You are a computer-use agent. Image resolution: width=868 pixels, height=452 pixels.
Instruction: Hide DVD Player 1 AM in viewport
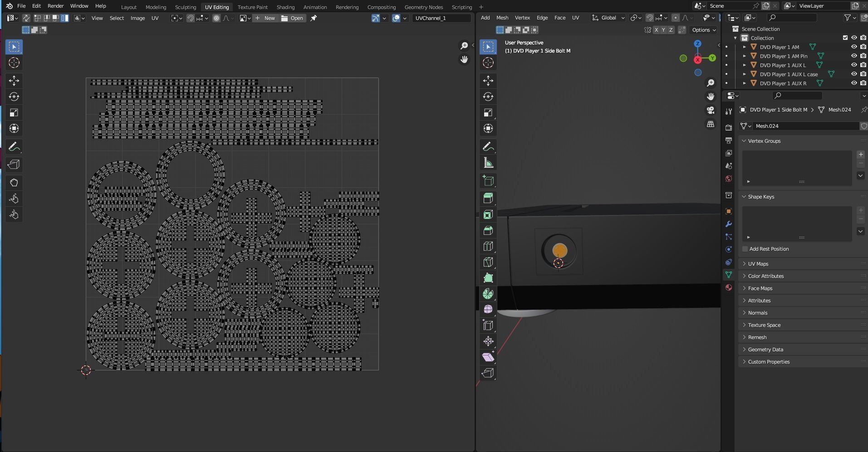pos(854,47)
